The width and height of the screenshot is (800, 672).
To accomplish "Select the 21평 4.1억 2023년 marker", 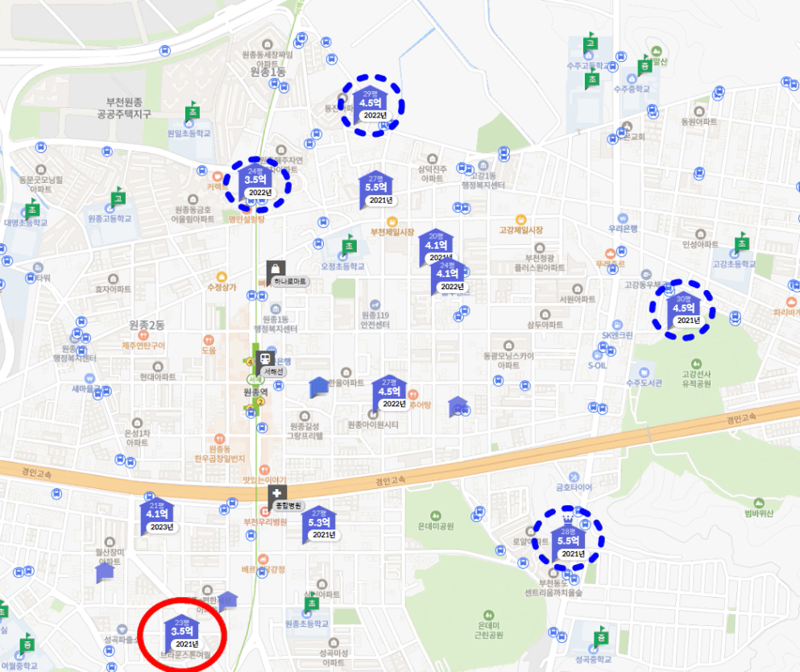I will click(158, 516).
